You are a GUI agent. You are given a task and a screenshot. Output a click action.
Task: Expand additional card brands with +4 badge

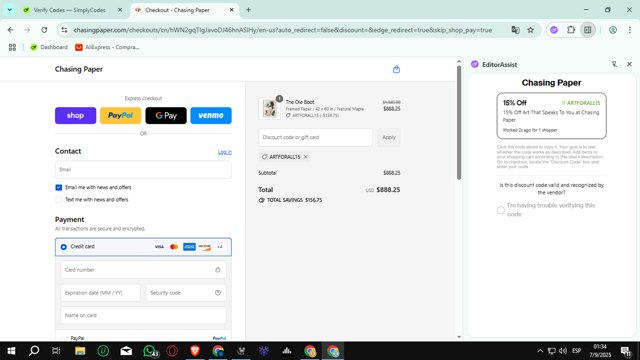click(220, 247)
